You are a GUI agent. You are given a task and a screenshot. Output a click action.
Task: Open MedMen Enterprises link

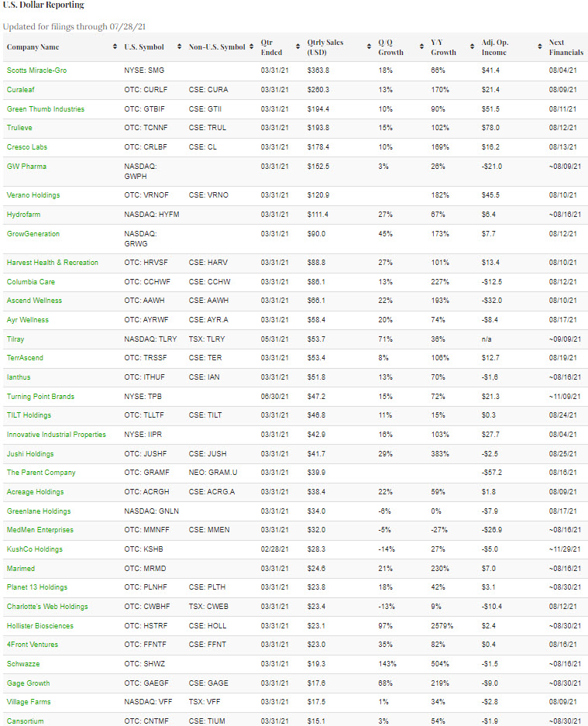40,530
